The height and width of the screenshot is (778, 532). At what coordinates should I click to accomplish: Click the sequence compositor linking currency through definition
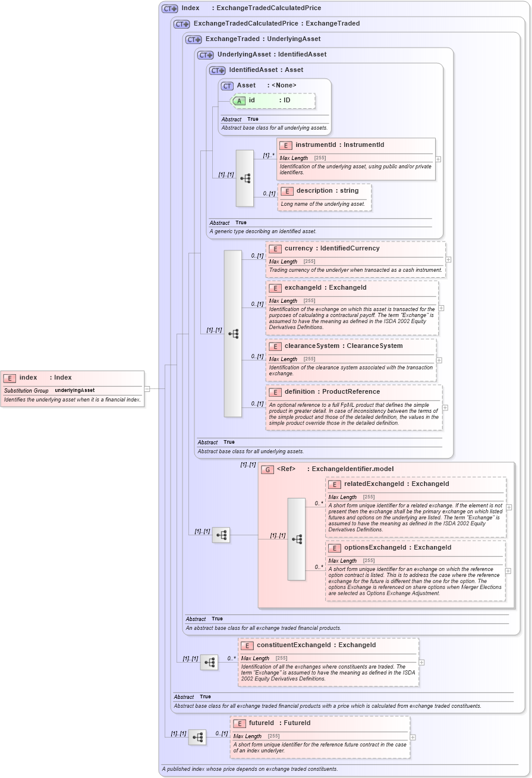coord(233,333)
